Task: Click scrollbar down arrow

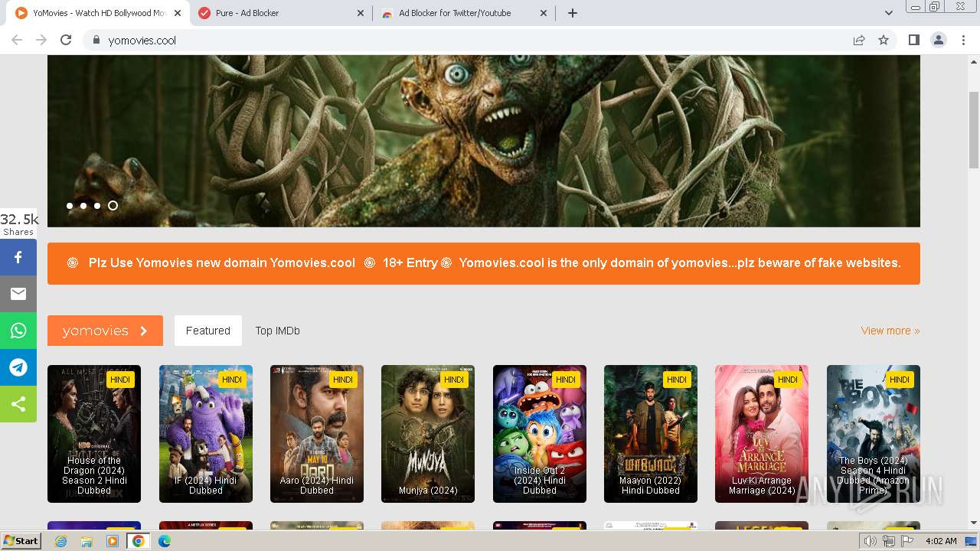Action: tap(974, 523)
